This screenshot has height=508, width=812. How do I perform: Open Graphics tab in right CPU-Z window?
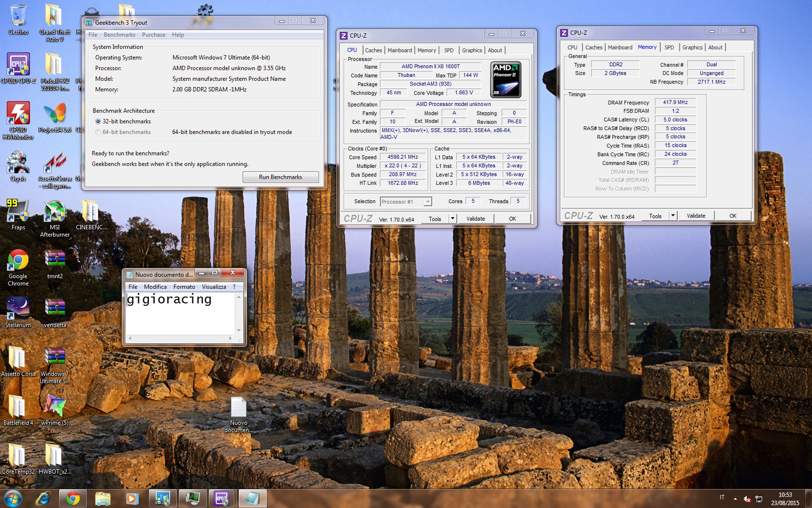pyautogui.click(x=692, y=47)
